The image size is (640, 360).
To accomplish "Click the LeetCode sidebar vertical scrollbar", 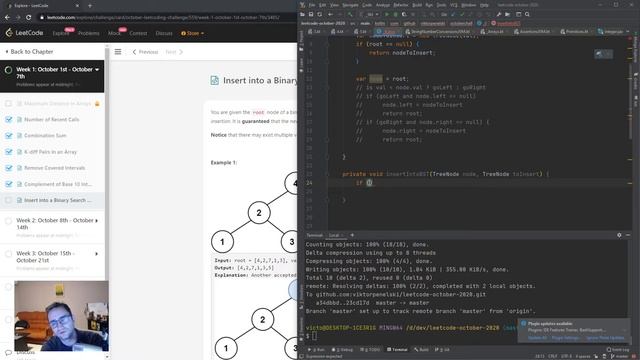I will point(107,163).
